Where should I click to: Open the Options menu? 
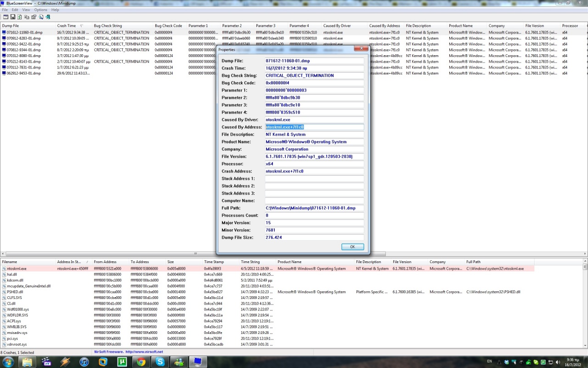[40, 10]
